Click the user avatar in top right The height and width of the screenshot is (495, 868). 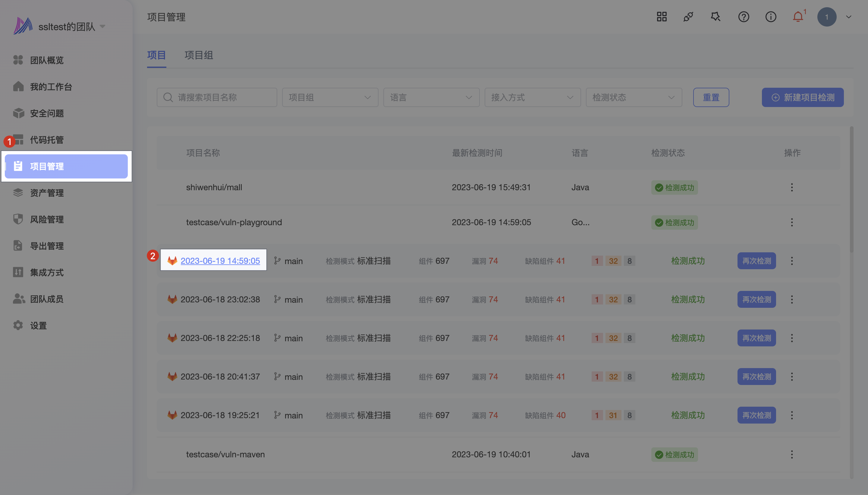coord(826,17)
